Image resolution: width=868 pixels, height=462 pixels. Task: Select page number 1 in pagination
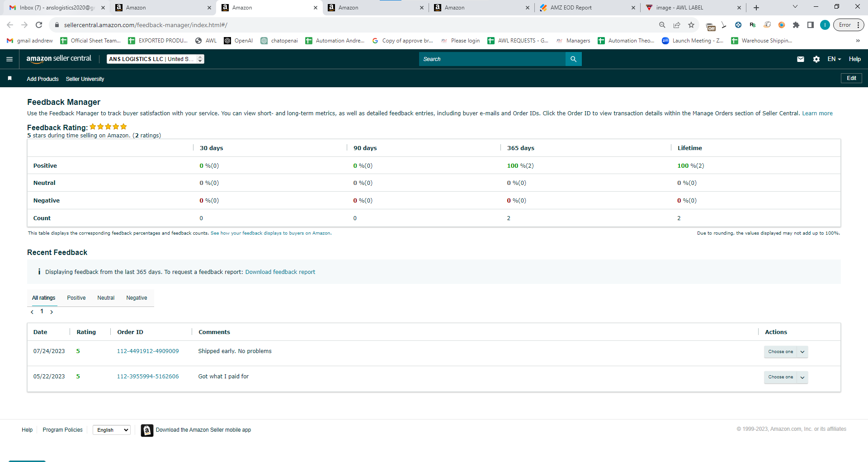tap(42, 311)
